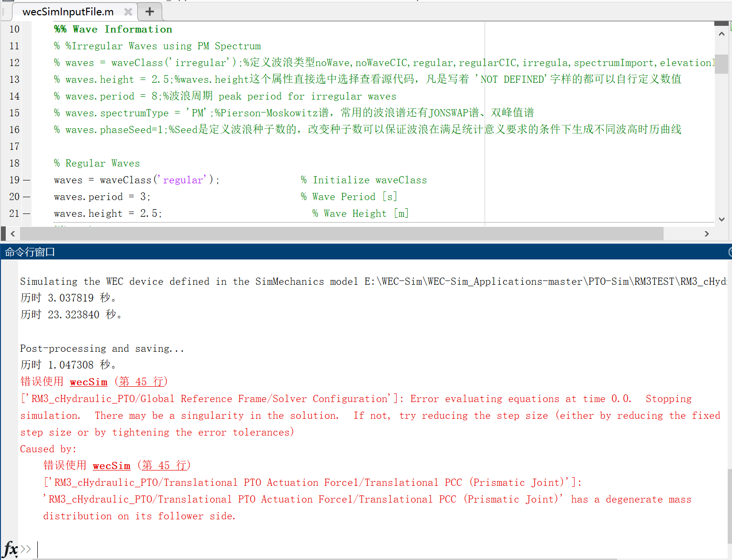Screen dimensions: 732x560
Task: Click the left arrow of the horizontal scrollbar
Action: tap(12, 234)
